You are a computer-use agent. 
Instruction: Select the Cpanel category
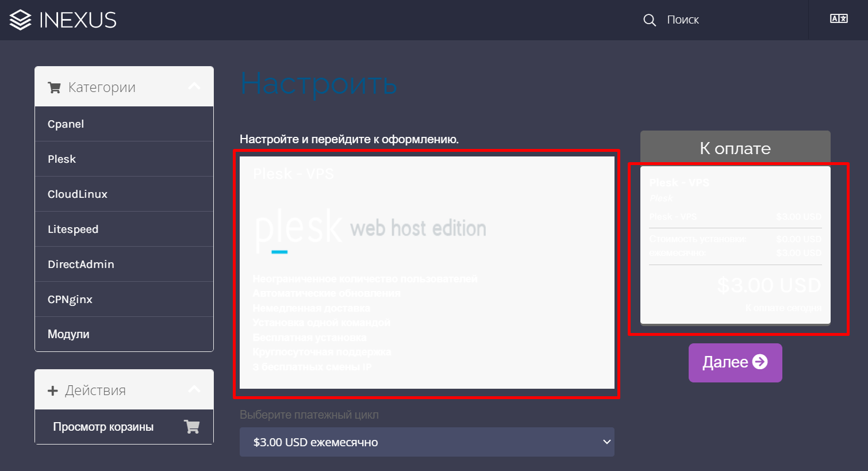tap(66, 124)
